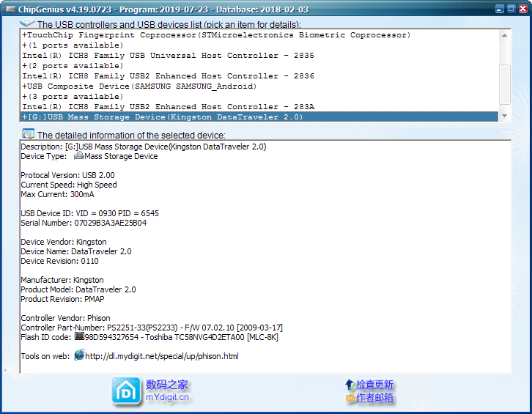
Task: Click the globe icon next to Tools on web
Action: click(79, 355)
